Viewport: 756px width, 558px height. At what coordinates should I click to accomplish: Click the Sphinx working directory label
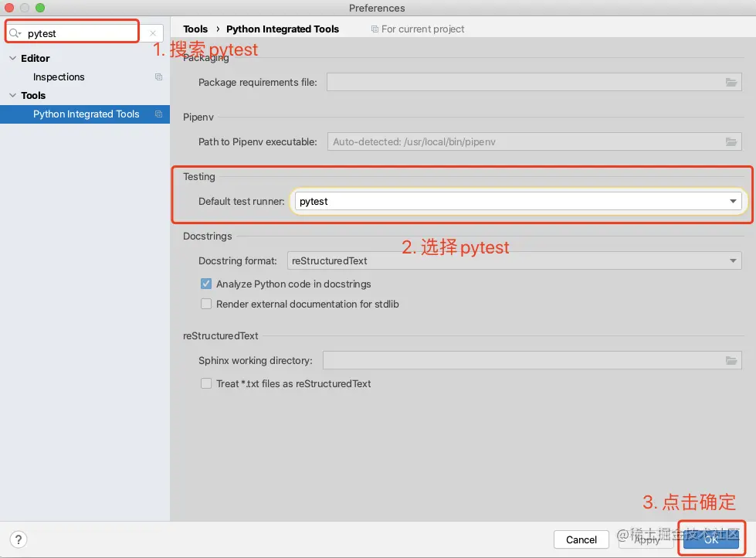[x=255, y=360]
